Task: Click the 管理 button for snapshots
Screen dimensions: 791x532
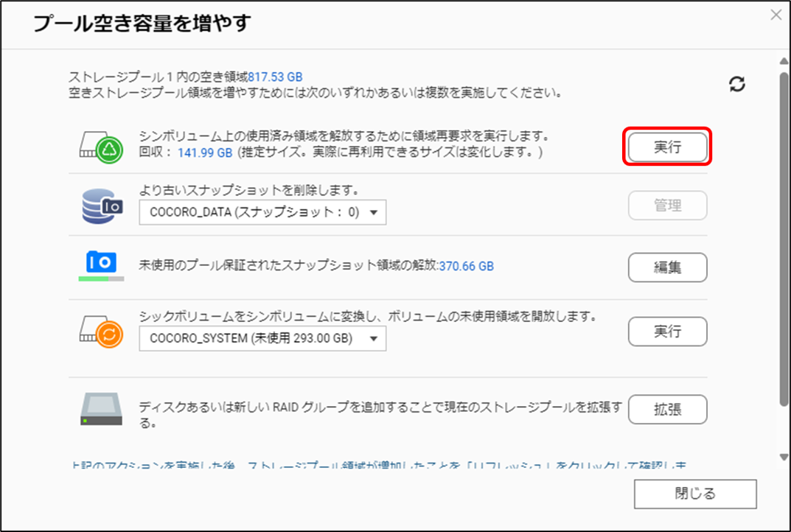Action: click(667, 206)
